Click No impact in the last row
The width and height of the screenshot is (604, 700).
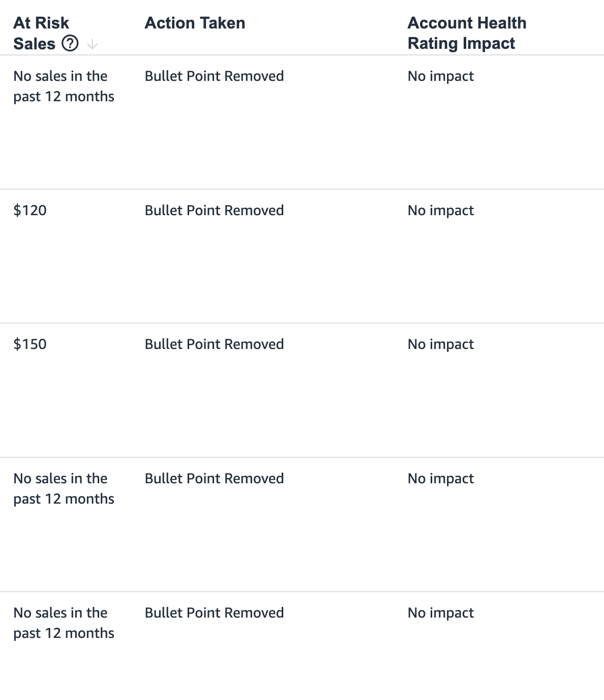[x=440, y=612]
